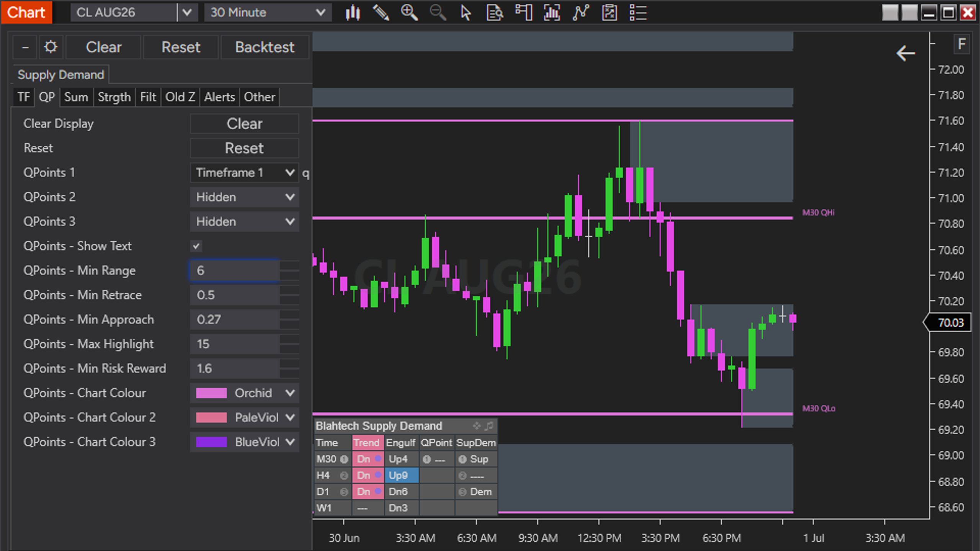Switch to the Strgth tab
The width and height of the screenshot is (980, 551).
pyautogui.click(x=114, y=97)
